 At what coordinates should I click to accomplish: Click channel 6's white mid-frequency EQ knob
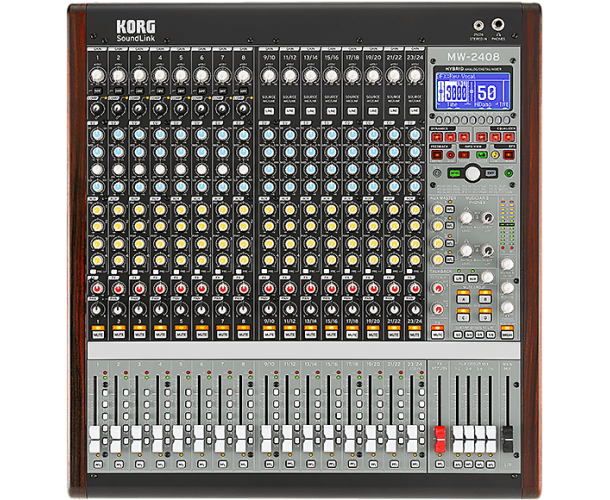click(202, 170)
